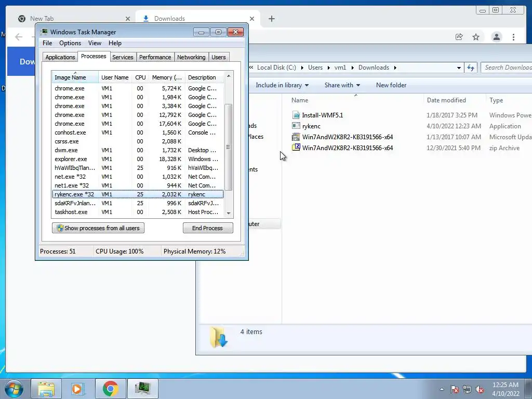This screenshot has height=399, width=532.
Task: Select explorer.exe process row
Action: [x=138, y=159]
